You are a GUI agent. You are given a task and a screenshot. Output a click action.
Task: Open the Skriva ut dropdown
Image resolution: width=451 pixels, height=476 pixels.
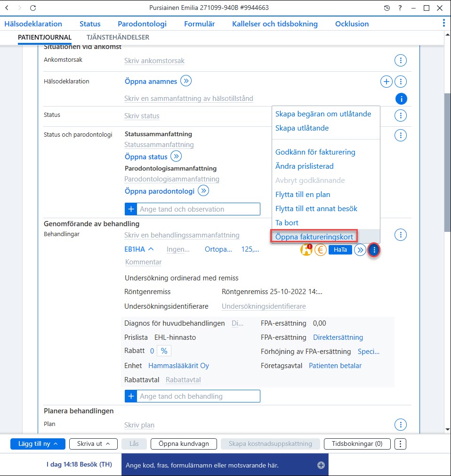[x=93, y=444]
